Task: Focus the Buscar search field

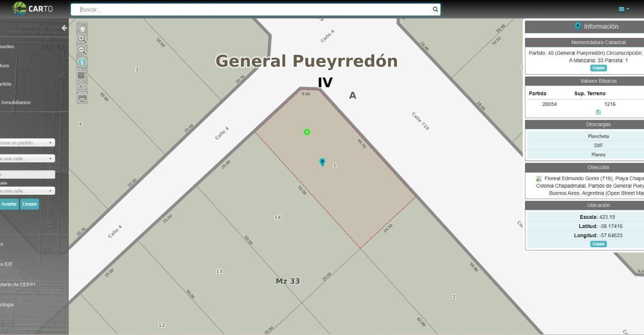Action: tap(256, 9)
